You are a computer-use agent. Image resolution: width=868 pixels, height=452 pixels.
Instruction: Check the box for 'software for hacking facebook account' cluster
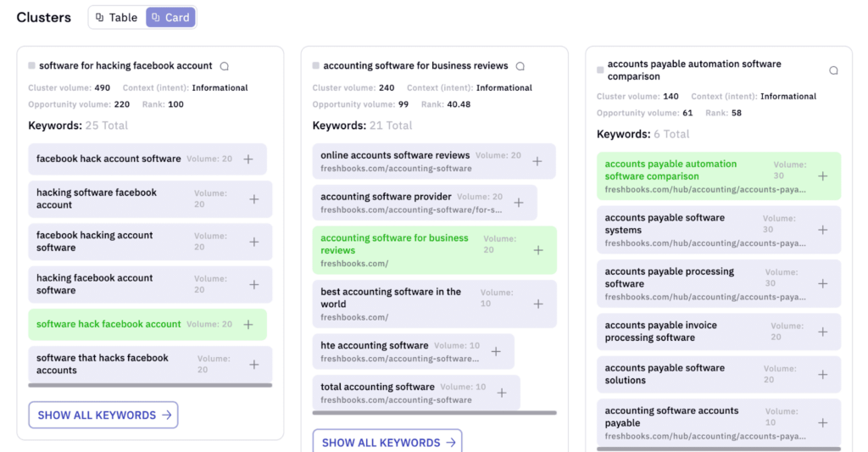31,65
